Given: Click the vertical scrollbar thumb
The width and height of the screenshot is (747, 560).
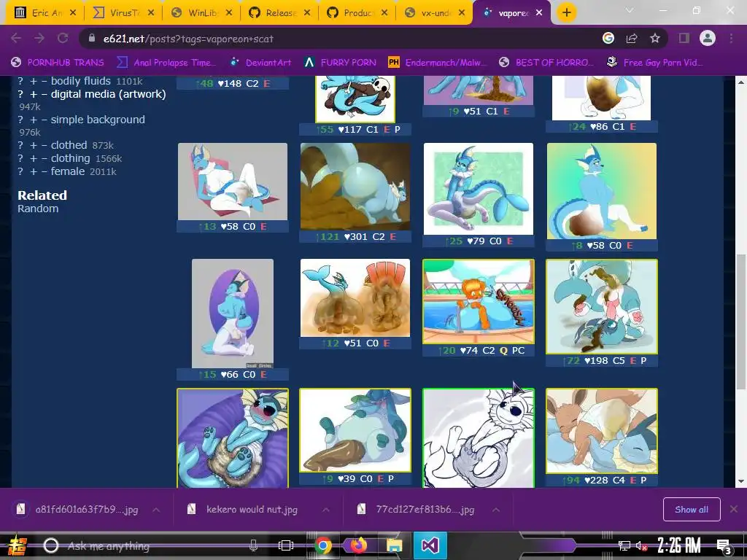Looking at the screenshot, I should 741,322.
